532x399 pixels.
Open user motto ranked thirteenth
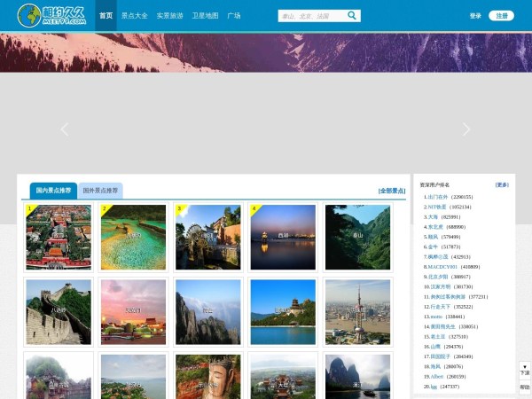(x=436, y=317)
